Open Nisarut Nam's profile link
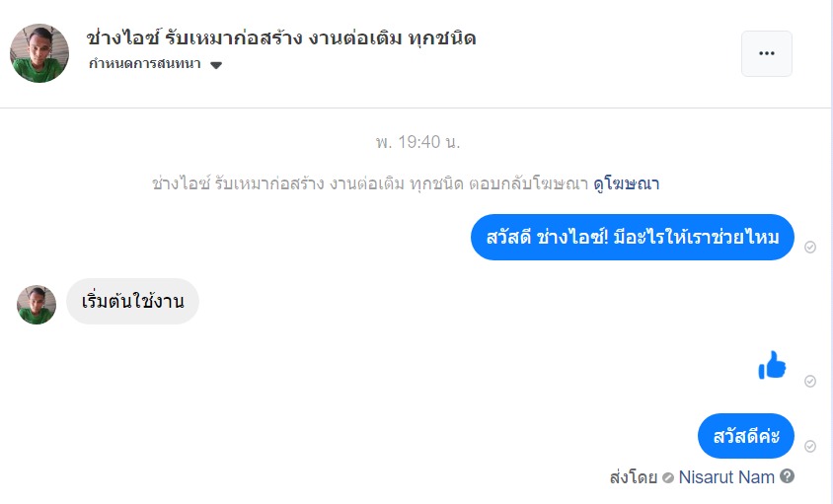The width and height of the screenshot is (833, 504). point(725,476)
